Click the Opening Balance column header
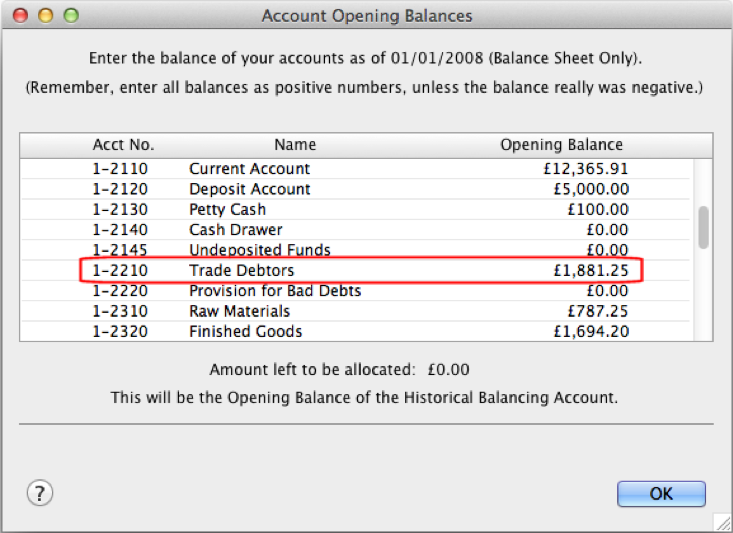This screenshot has height=533, width=733. [x=561, y=145]
